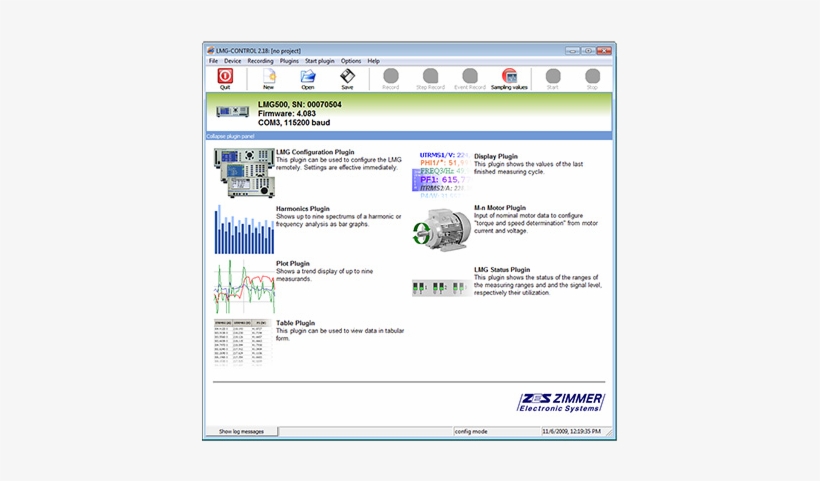Click the 'COM3, 115200 baud' text

coord(294,123)
